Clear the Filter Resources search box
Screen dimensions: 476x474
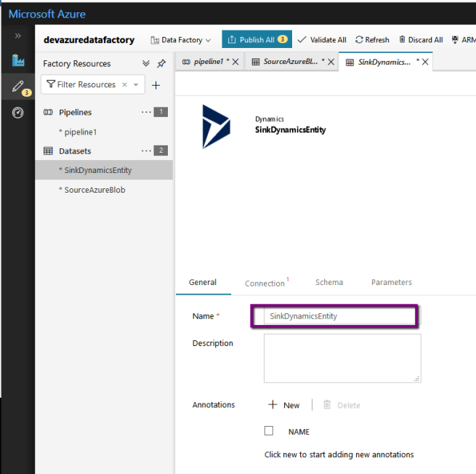click(x=124, y=85)
